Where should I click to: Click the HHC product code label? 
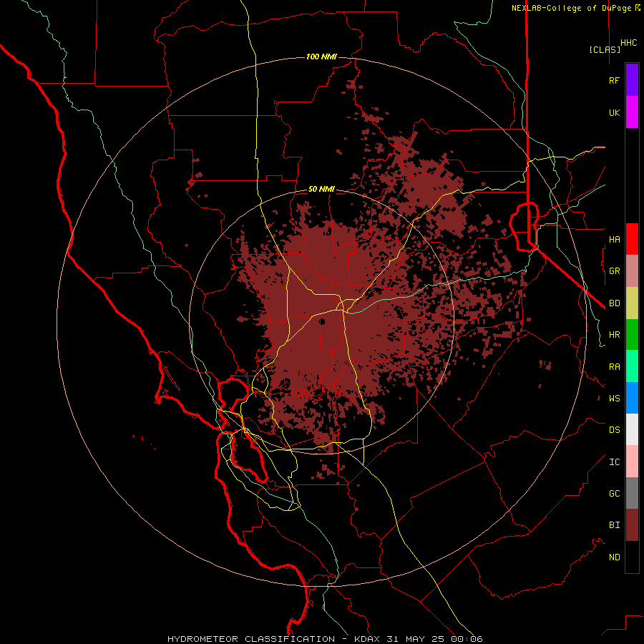click(628, 43)
